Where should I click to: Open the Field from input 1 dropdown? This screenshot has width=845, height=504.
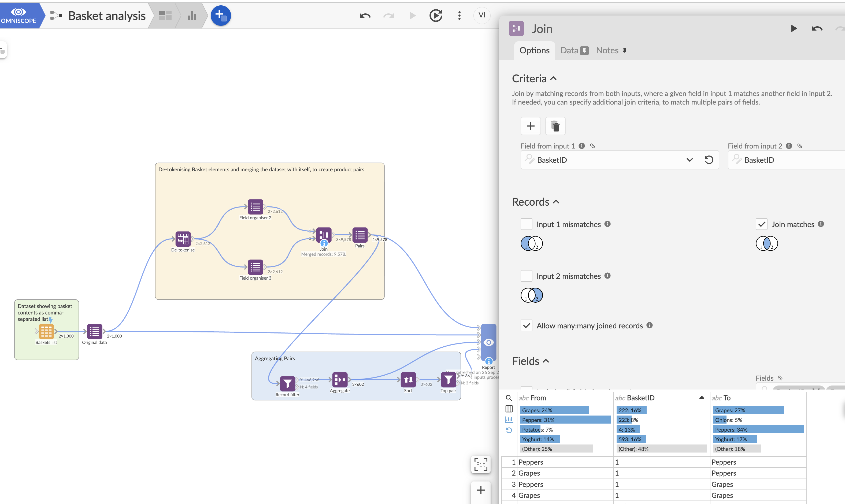point(690,160)
